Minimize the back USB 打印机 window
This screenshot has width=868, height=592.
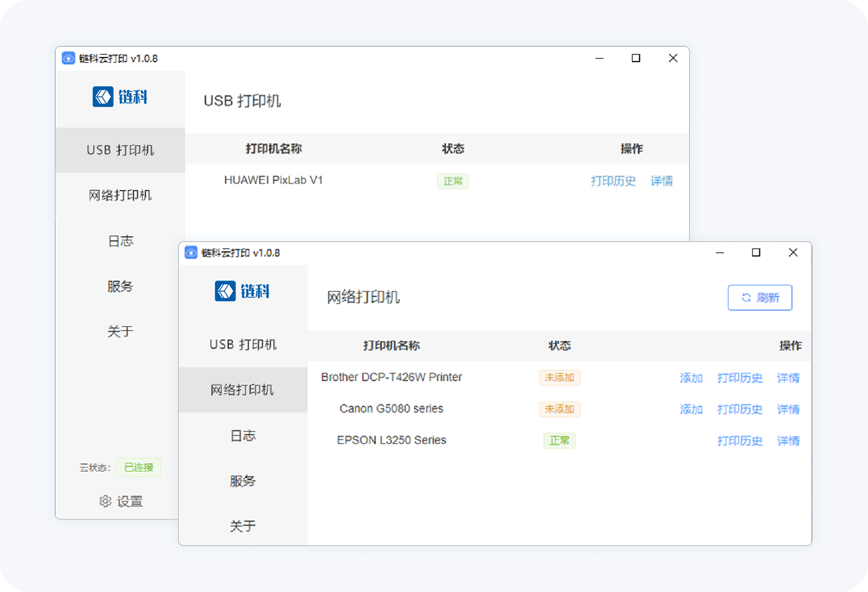coord(599,59)
